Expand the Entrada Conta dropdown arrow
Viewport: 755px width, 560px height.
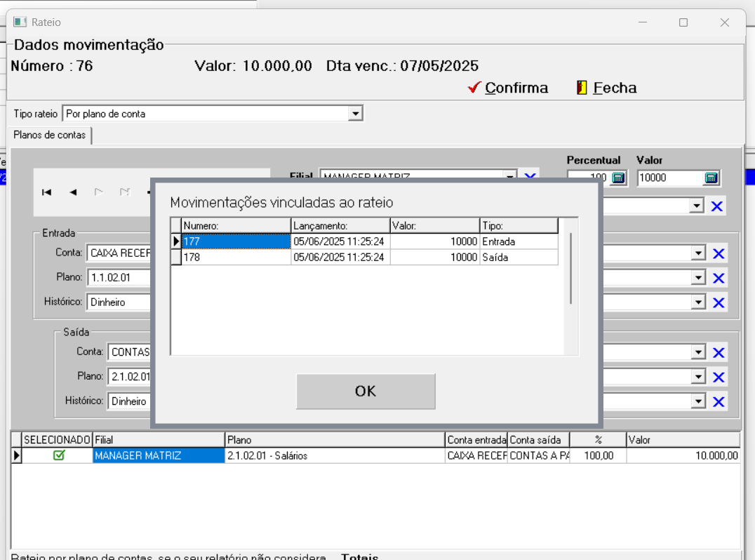pos(698,253)
